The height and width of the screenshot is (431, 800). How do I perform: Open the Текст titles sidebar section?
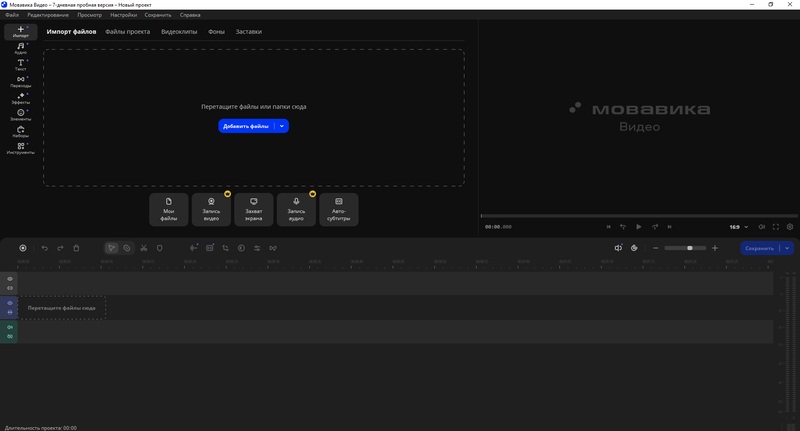pyautogui.click(x=21, y=65)
